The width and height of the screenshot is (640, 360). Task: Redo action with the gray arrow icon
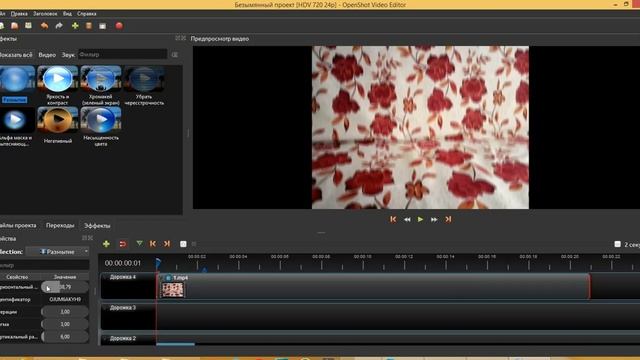(x=59, y=26)
